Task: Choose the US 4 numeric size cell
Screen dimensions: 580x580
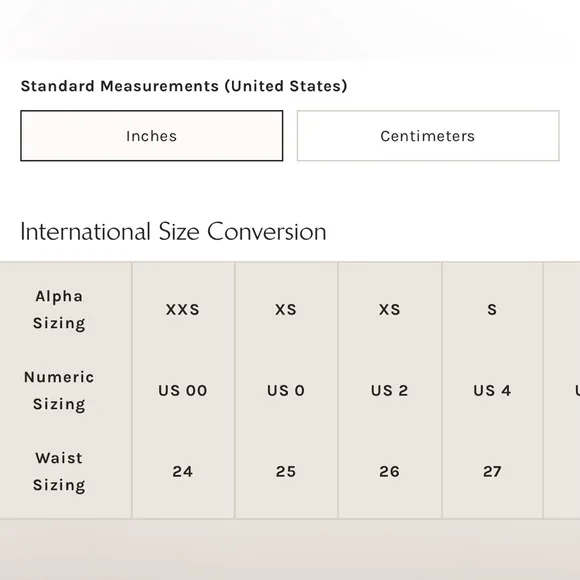Action: coord(492,391)
